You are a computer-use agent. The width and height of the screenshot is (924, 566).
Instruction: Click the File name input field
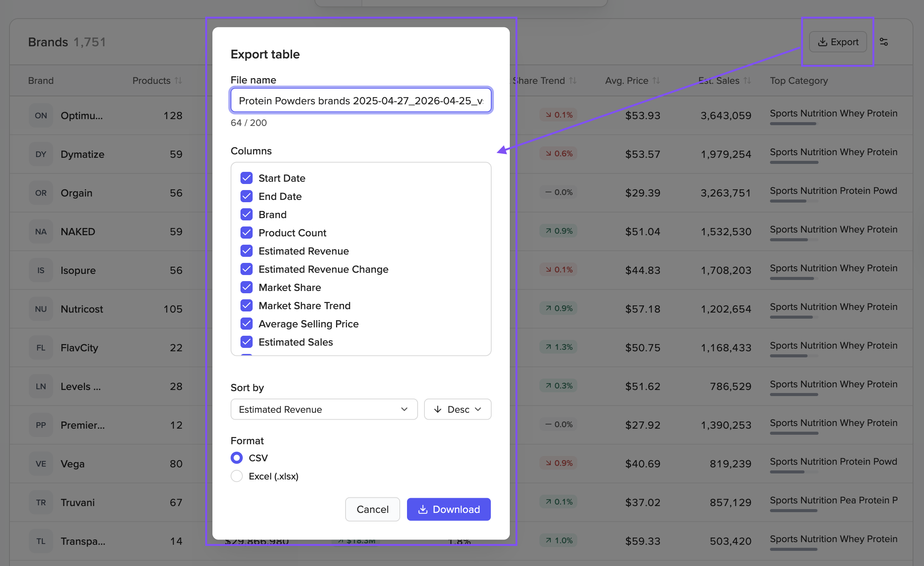pos(361,101)
